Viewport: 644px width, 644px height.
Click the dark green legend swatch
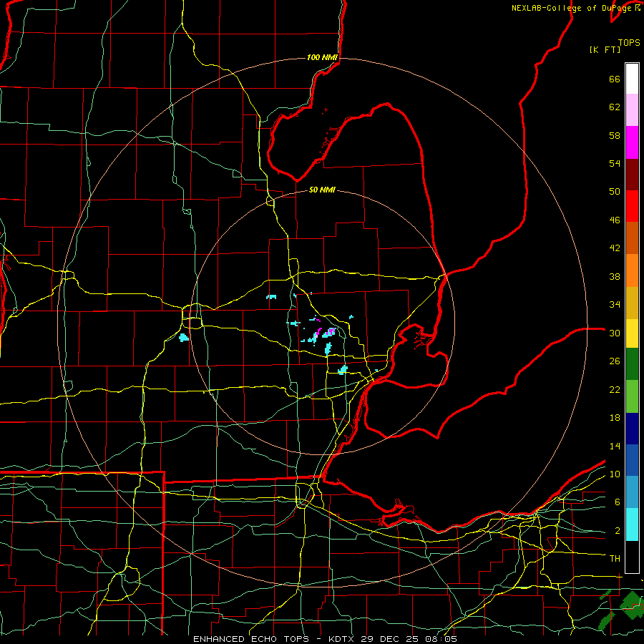pyautogui.click(x=632, y=364)
